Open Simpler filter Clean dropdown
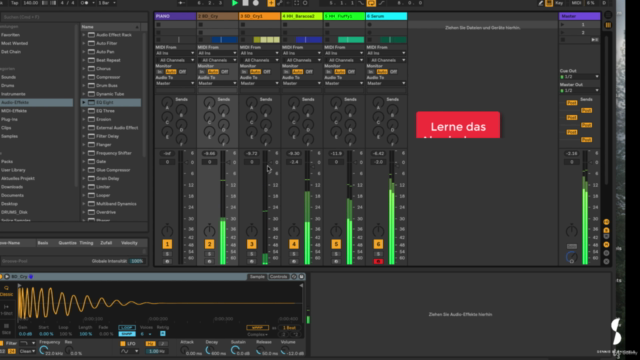 [27, 351]
